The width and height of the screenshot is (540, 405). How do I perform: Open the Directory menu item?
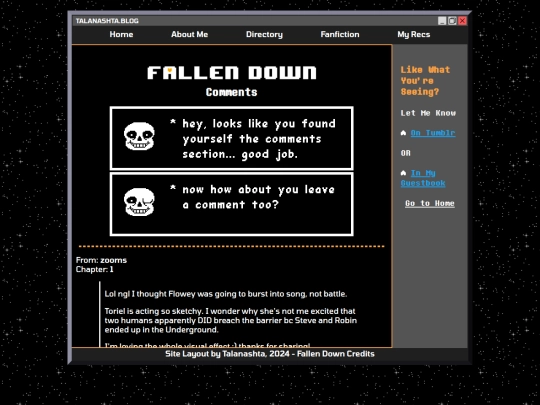[264, 34]
